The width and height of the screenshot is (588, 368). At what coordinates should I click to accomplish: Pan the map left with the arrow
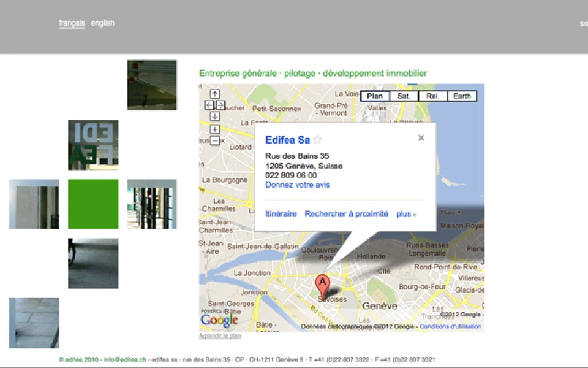click(x=209, y=105)
